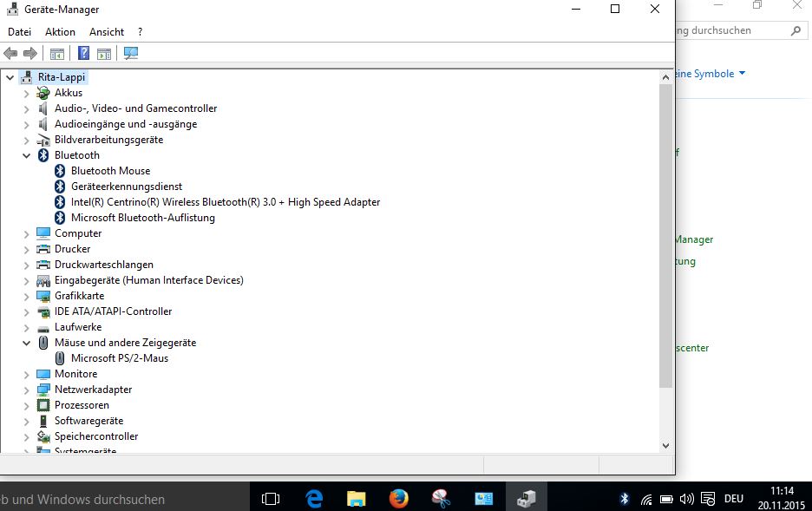812x511 pixels.
Task: Click the taskbar search box
Action: click(x=124, y=498)
